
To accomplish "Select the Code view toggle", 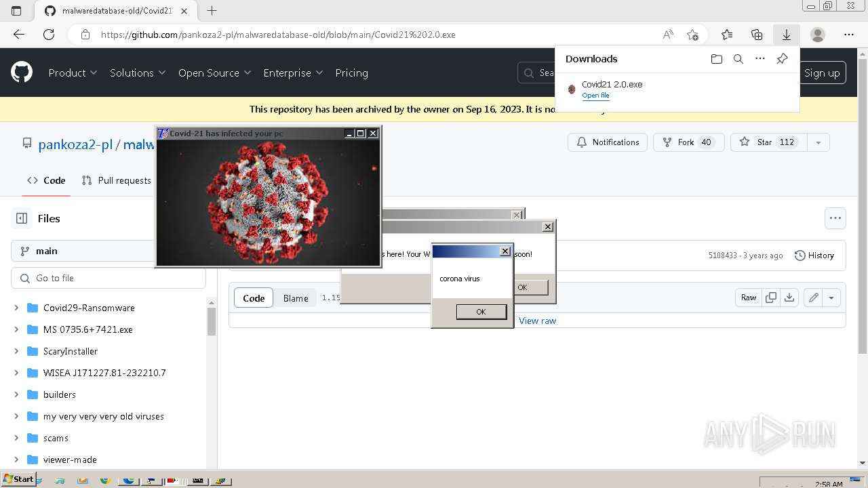I will click(x=254, y=298).
